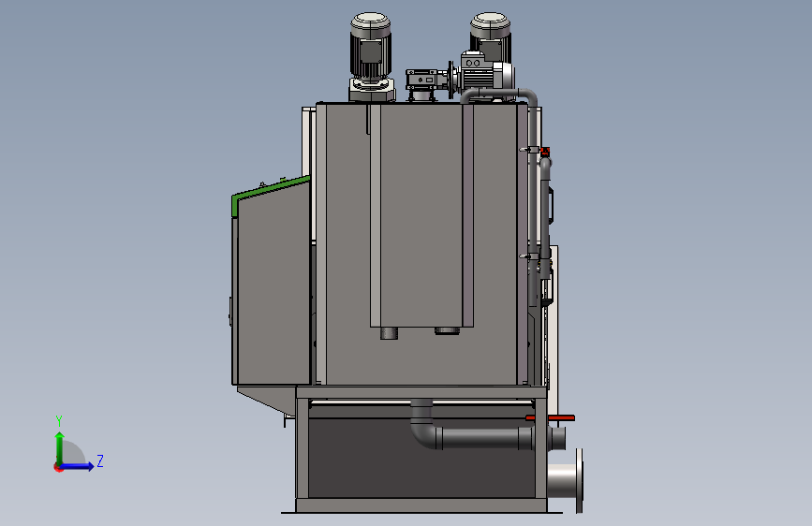812x526 pixels.
Task: Select the bottom base frame beam
Action: (x=421, y=505)
